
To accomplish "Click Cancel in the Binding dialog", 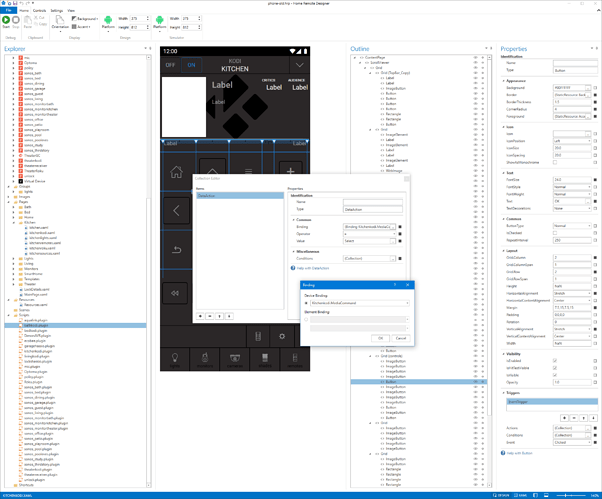I will tap(401, 338).
